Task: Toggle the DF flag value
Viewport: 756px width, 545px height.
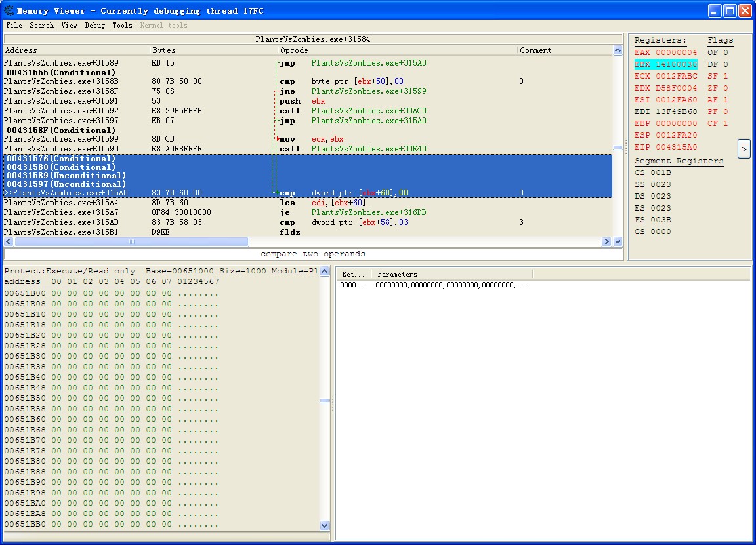Action: coord(717,64)
